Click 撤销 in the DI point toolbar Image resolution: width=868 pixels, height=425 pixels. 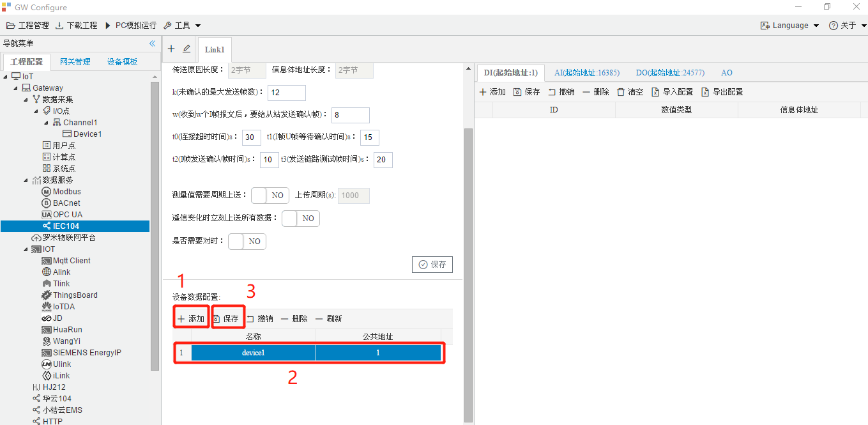[x=561, y=92]
